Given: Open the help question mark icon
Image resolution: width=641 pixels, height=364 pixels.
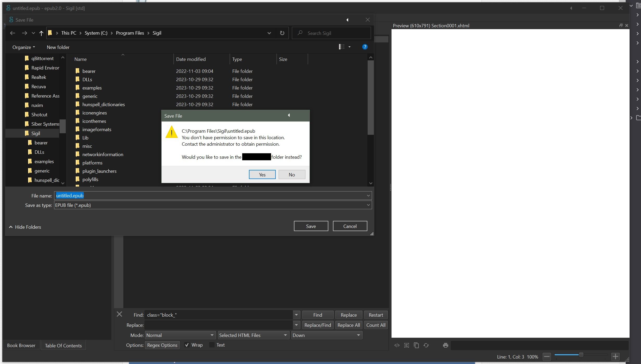Looking at the screenshot, I should (x=365, y=47).
